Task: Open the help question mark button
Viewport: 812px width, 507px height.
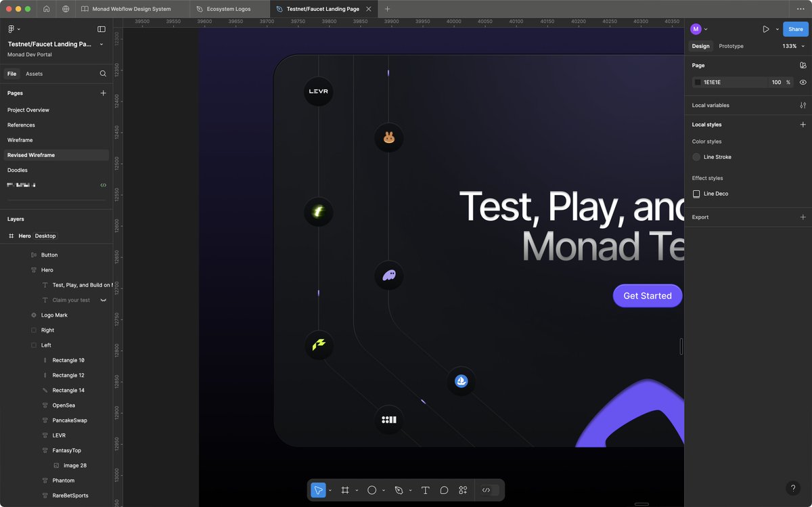Action: [x=793, y=488]
